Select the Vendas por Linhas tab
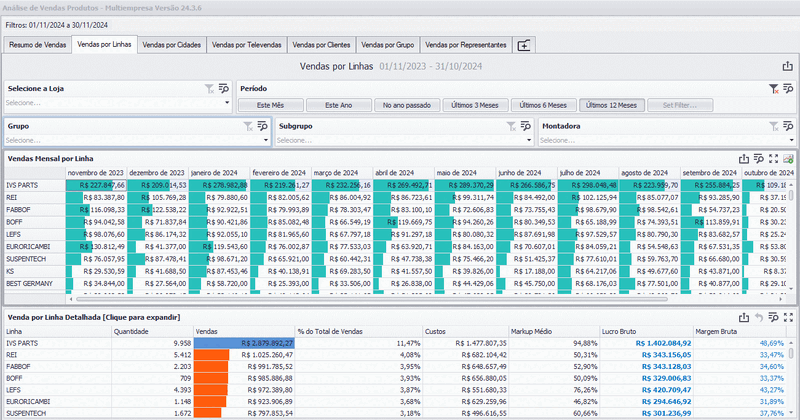 [x=104, y=44]
